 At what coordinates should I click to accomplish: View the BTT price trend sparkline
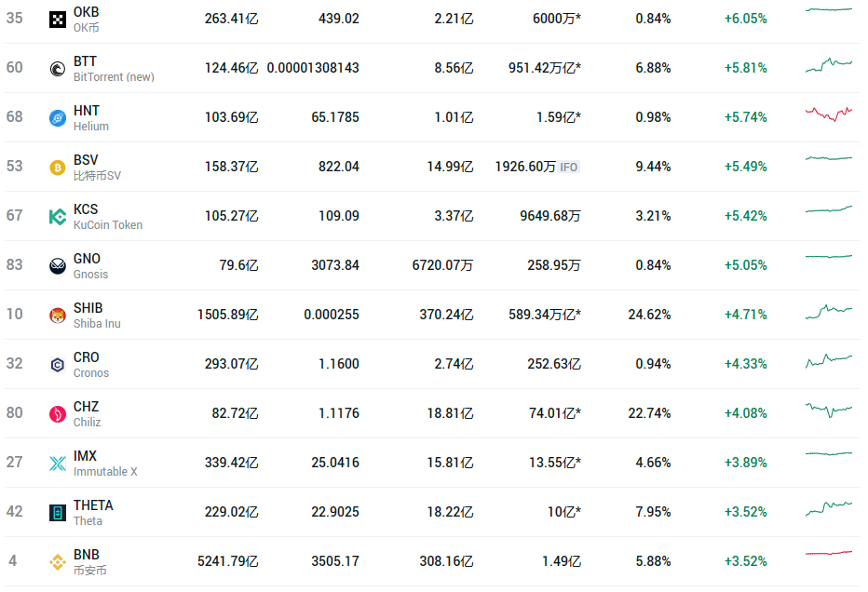(x=828, y=65)
